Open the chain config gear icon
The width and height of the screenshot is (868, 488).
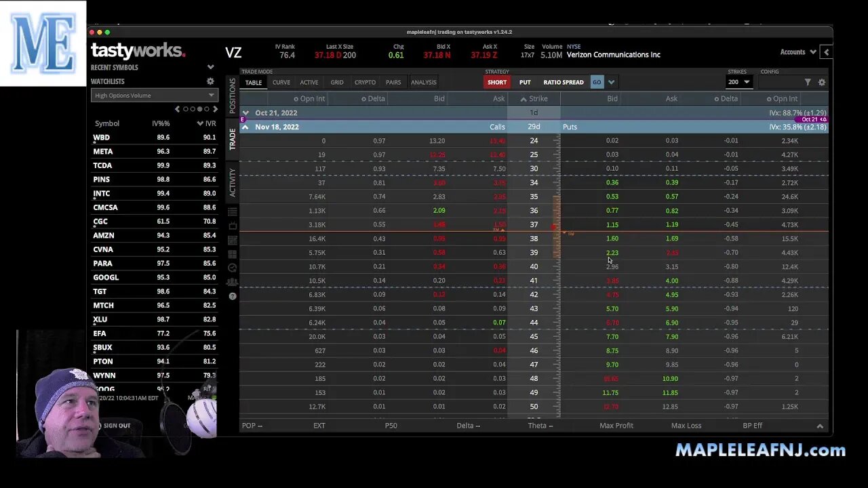click(822, 82)
